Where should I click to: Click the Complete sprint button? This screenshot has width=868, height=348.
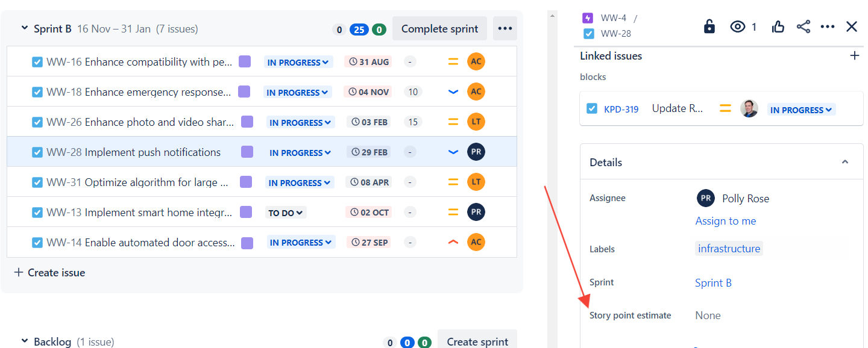click(439, 28)
